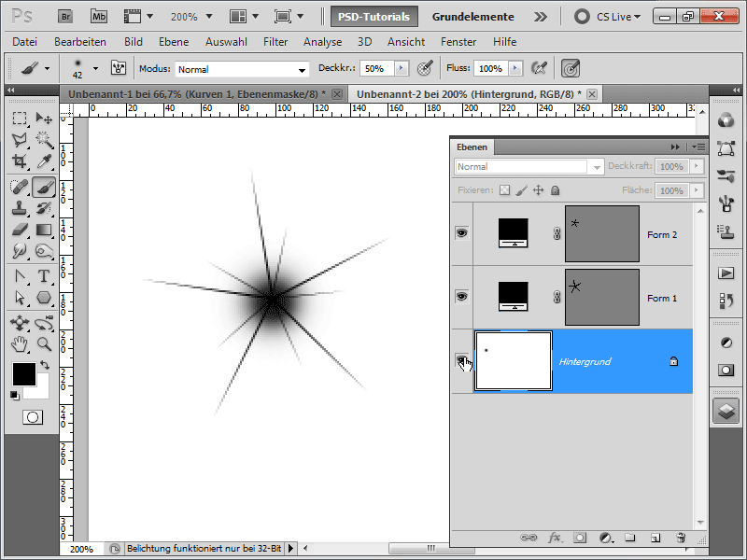Select the Rectangular Marquee tool

(x=20, y=119)
